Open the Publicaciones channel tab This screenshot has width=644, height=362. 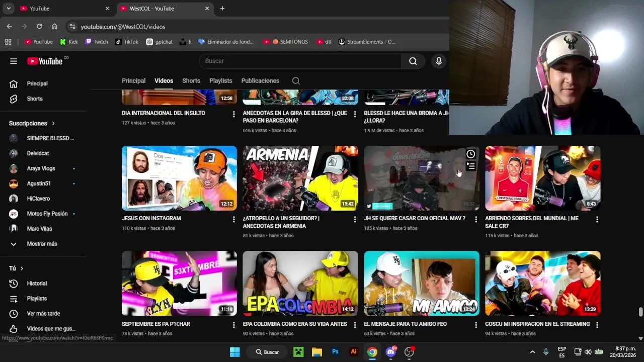(x=260, y=81)
